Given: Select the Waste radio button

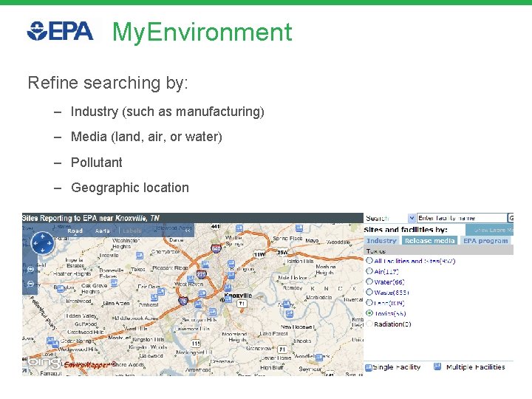Looking at the screenshot, I should click(x=369, y=292).
